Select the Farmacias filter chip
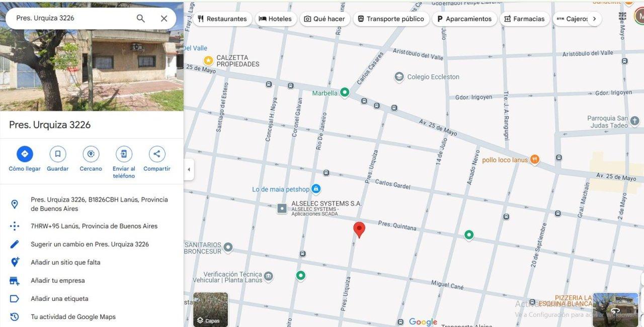 point(524,19)
